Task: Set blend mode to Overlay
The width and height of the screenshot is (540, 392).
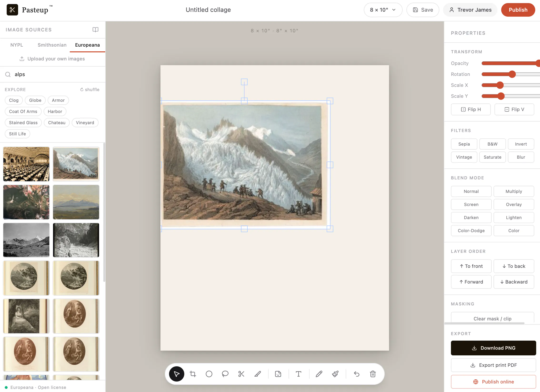Action: click(x=514, y=205)
